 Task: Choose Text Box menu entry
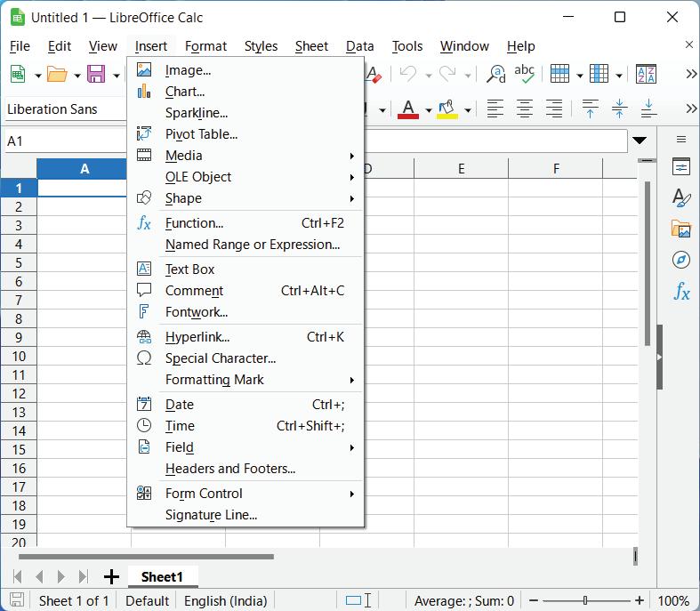[x=245, y=269]
